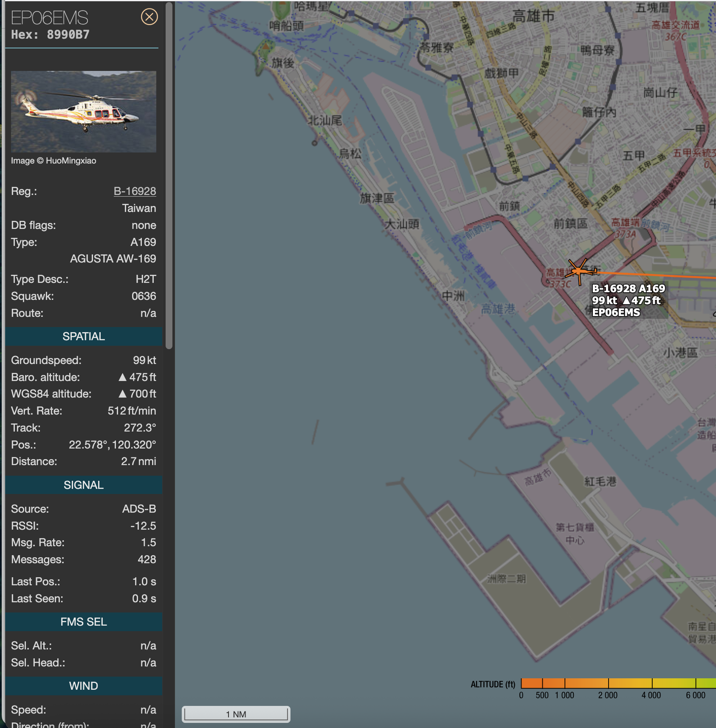Click the SPATIAL section header

coord(84,336)
